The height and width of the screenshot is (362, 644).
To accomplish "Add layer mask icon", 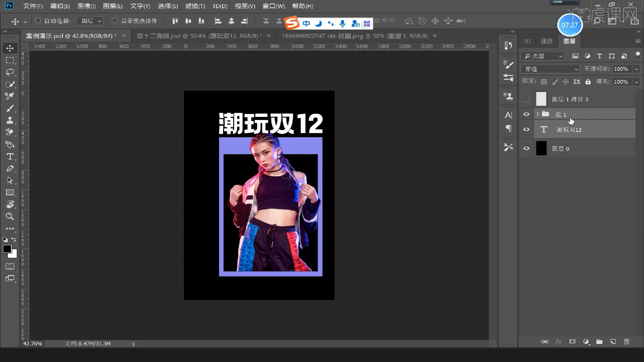I will point(572,342).
